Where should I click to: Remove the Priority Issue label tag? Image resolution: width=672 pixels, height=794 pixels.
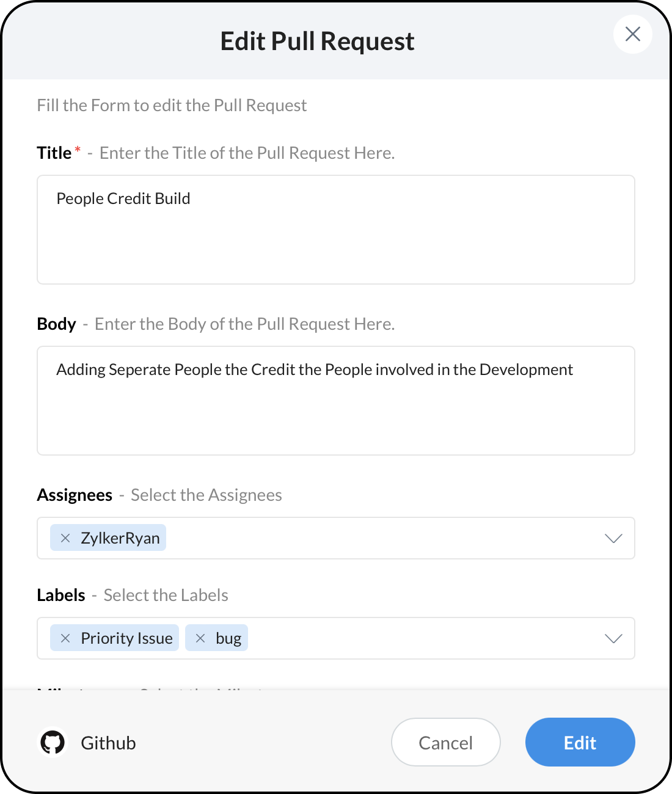(65, 638)
